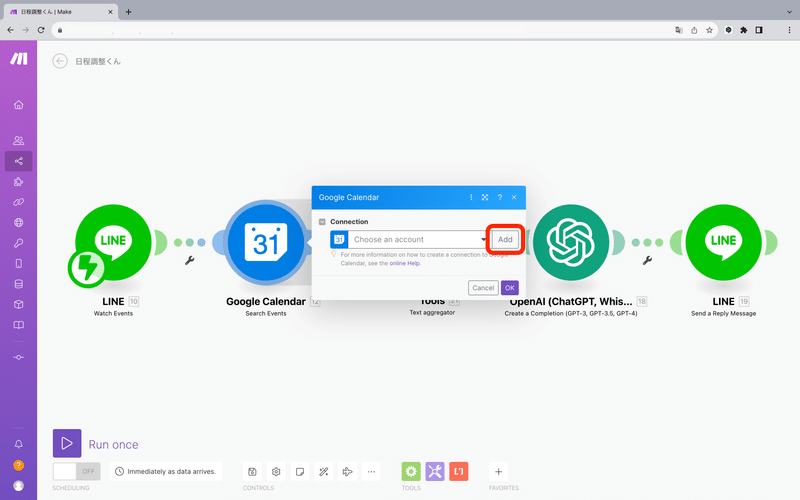The height and width of the screenshot is (500, 800).
Task: Open the purple Tools icon
Action: pyautogui.click(x=435, y=471)
